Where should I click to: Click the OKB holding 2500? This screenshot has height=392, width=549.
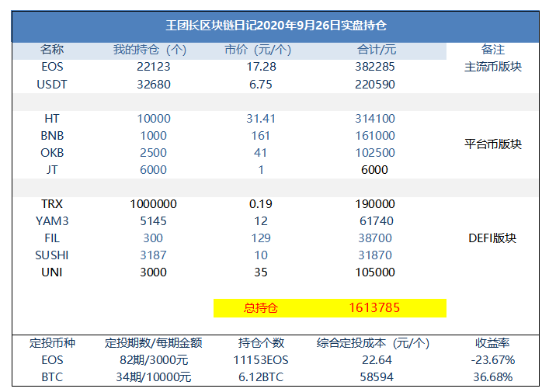[x=153, y=153]
